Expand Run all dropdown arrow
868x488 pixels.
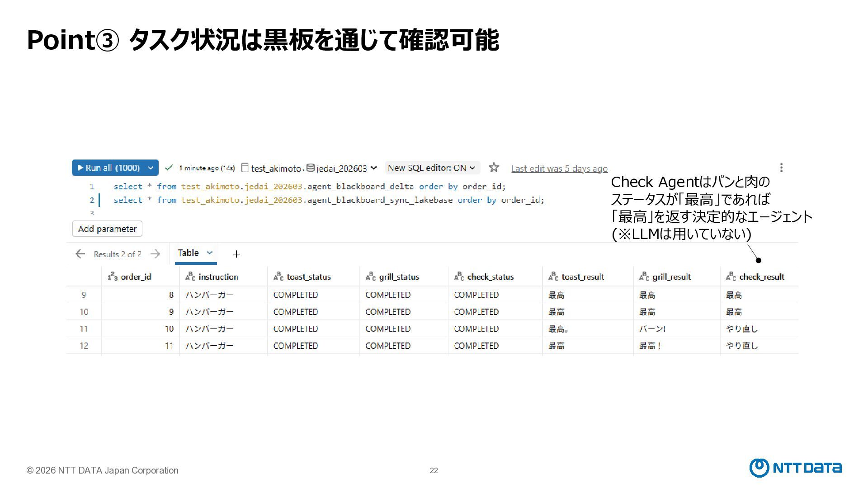(x=151, y=168)
